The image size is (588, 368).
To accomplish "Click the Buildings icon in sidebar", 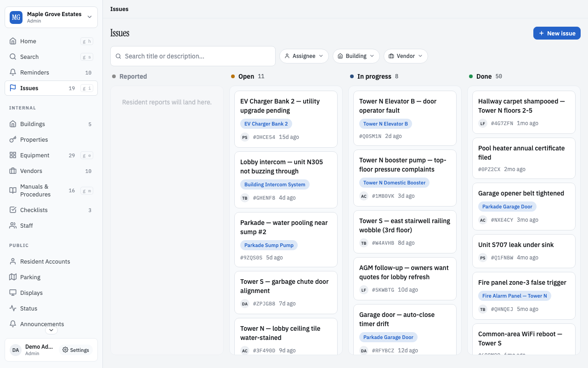I will (13, 124).
